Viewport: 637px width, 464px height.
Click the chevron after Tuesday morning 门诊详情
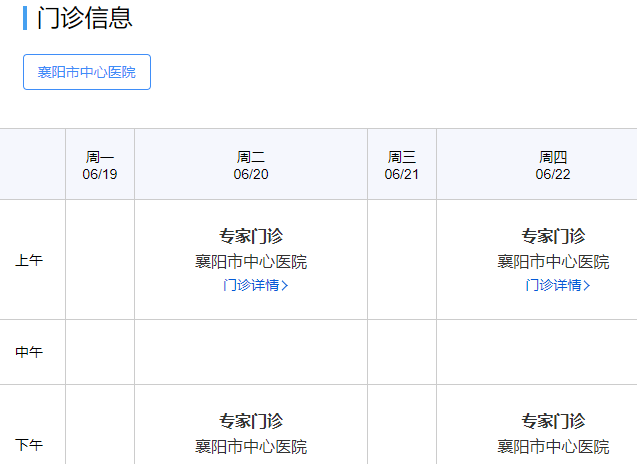tap(286, 286)
